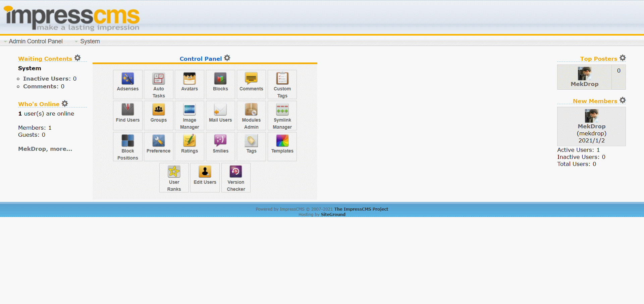This screenshot has height=304, width=644.
Task: Click the ImpressCMS logo
Action: point(71,18)
